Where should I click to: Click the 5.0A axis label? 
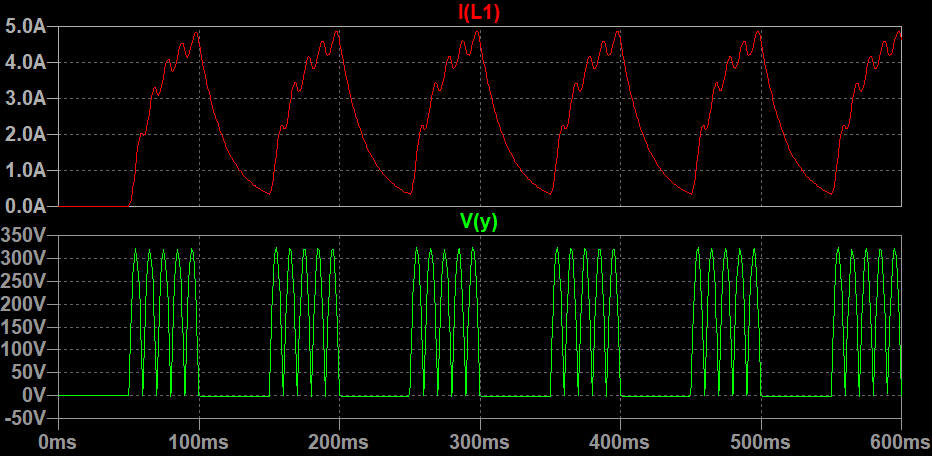24,27
